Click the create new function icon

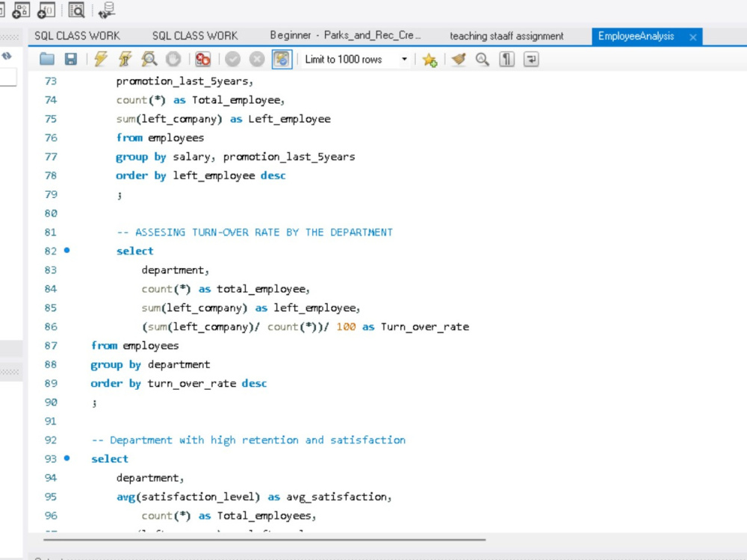point(46,10)
